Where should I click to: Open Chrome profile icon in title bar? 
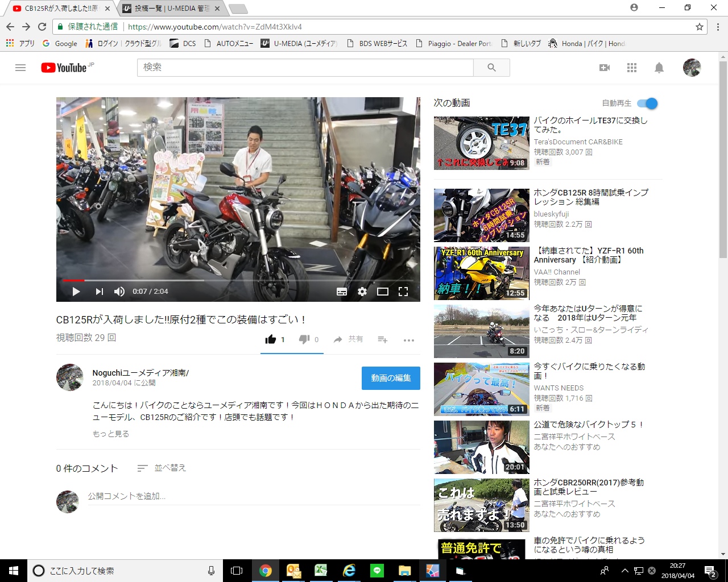click(x=634, y=7)
